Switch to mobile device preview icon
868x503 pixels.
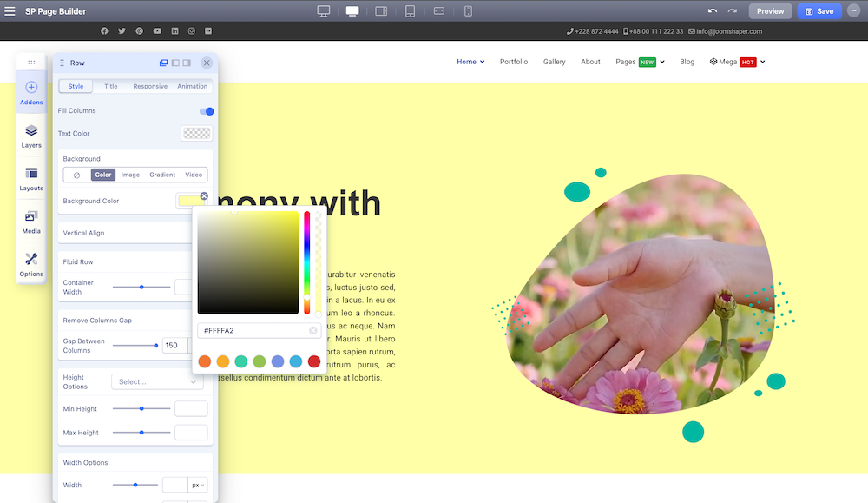[468, 11]
